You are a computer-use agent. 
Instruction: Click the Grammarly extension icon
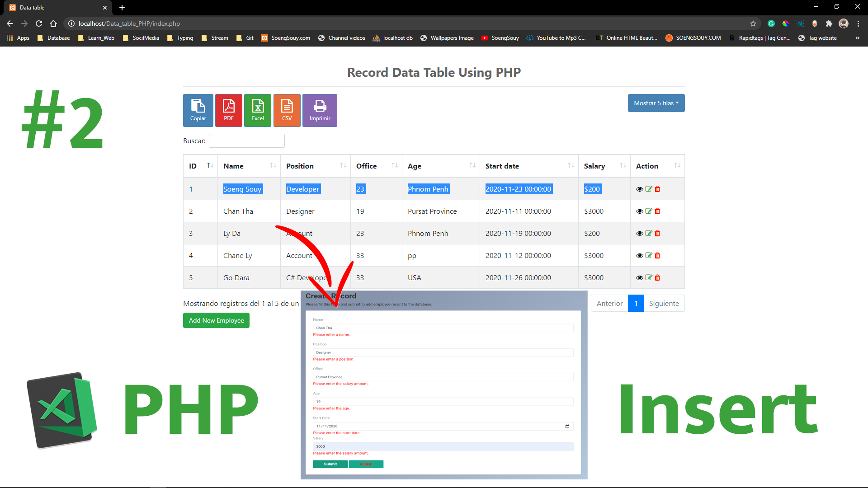coord(771,23)
